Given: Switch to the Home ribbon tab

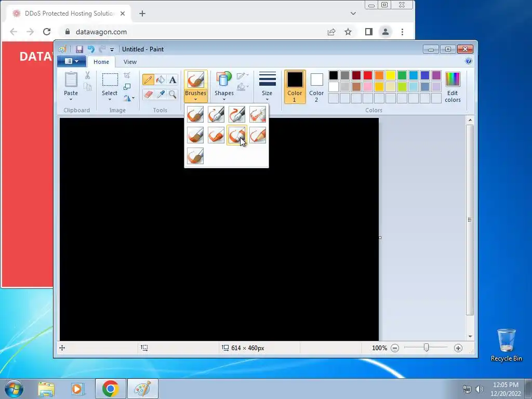Looking at the screenshot, I should pyautogui.click(x=101, y=62).
